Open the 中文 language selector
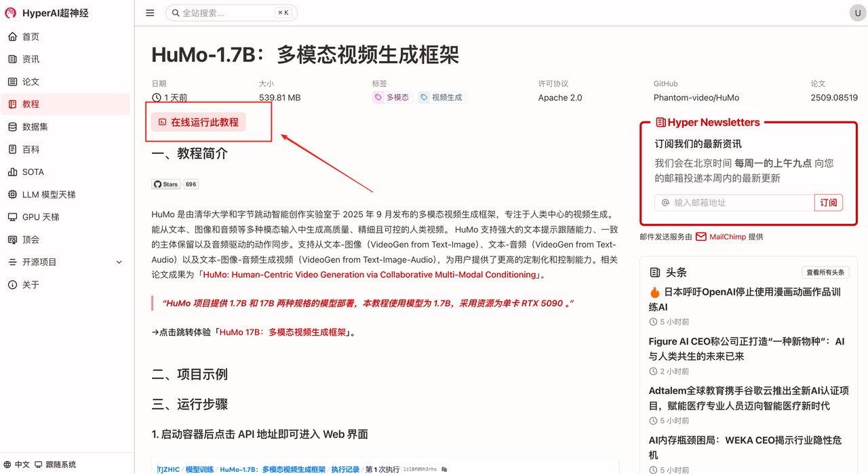Screen dimensions: 868x474 click(16, 465)
